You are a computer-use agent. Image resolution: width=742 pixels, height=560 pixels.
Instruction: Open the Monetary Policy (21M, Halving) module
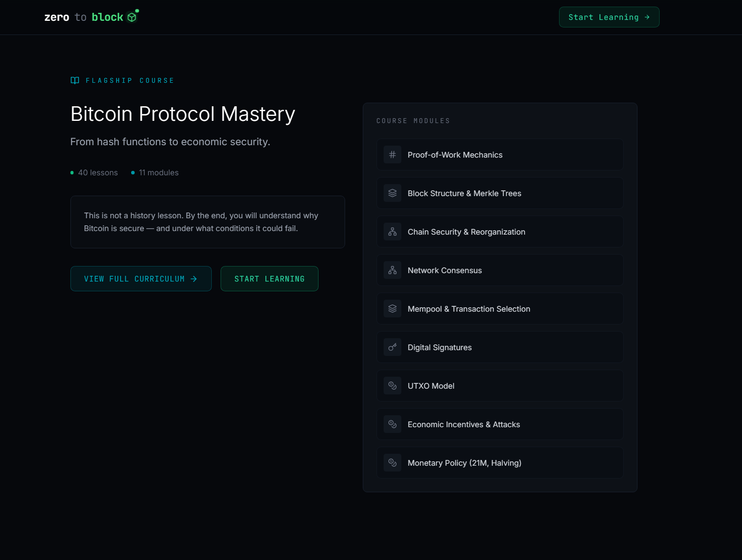point(500,463)
